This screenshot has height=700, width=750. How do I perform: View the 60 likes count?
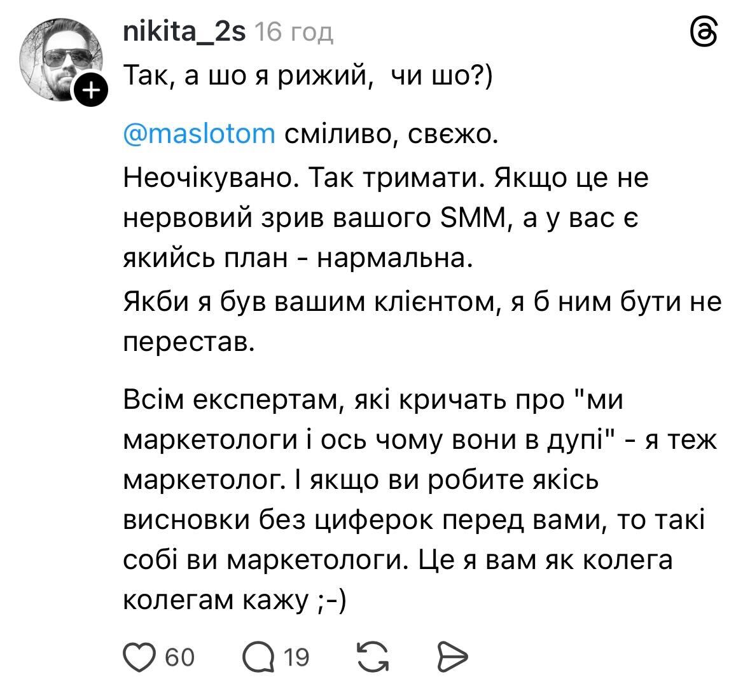(x=180, y=656)
